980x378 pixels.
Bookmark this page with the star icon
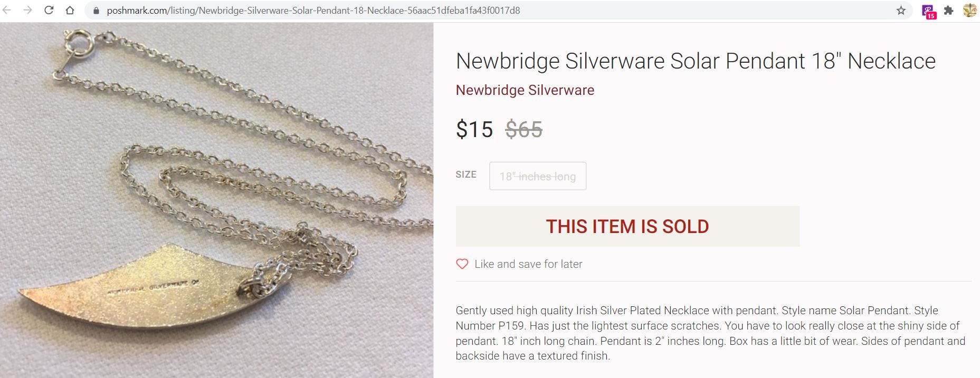click(x=901, y=11)
